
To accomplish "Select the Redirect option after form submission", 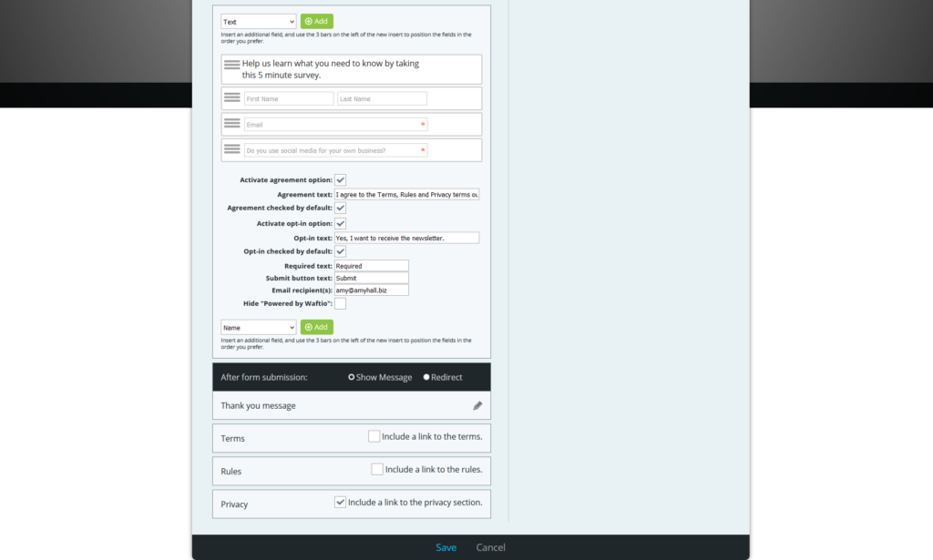I will point(425,376).
